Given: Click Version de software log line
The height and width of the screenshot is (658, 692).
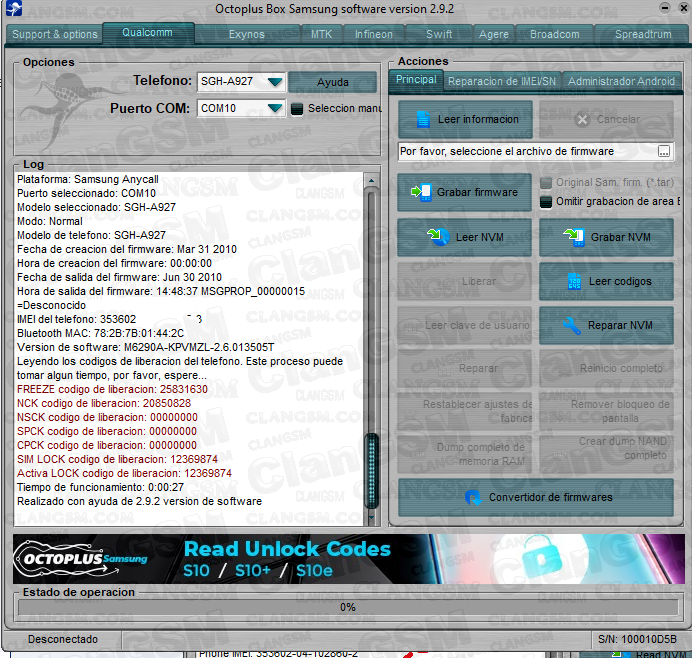Looking at the screenshot, I should pyautogui.click(x=145, y=347).
